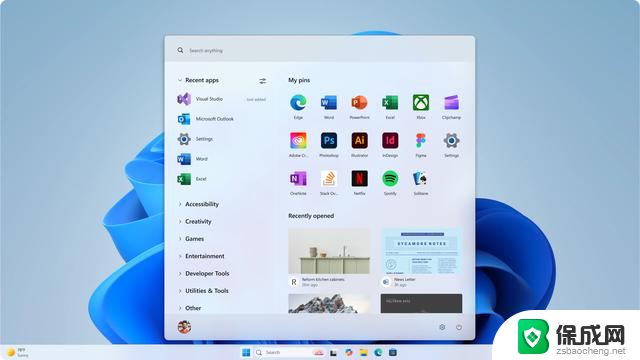Screen dimensions: 640x360
Task: Open Stack Overflow pinned app
Action: 329,182
